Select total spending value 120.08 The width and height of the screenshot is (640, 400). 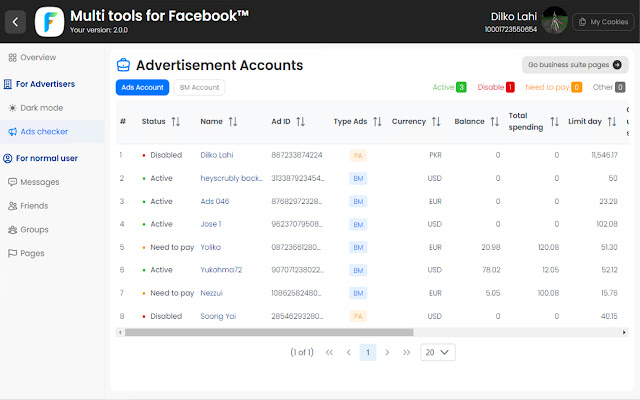[549, 247]
